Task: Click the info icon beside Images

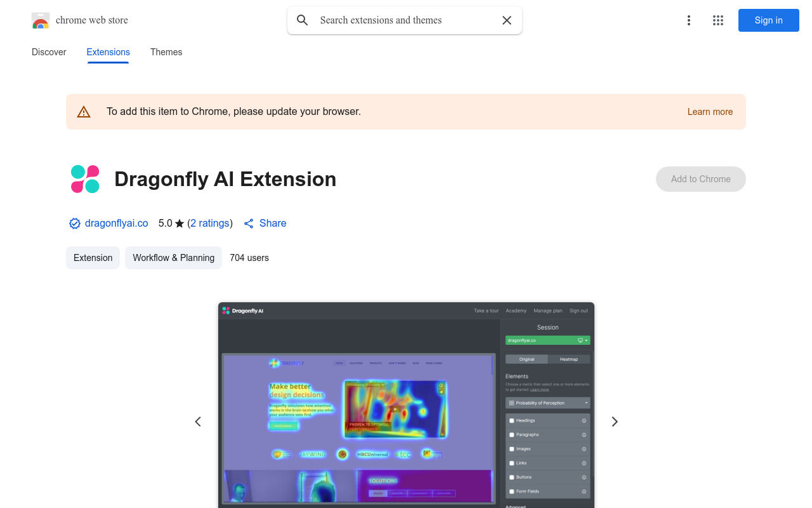Action: 584,449
